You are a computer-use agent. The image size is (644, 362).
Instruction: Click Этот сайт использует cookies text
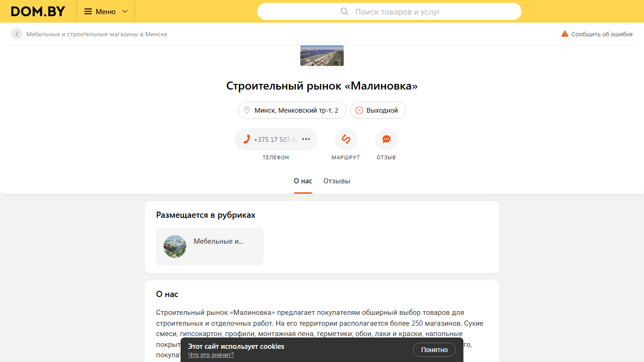pyautogui.click(x=236, y=346)
